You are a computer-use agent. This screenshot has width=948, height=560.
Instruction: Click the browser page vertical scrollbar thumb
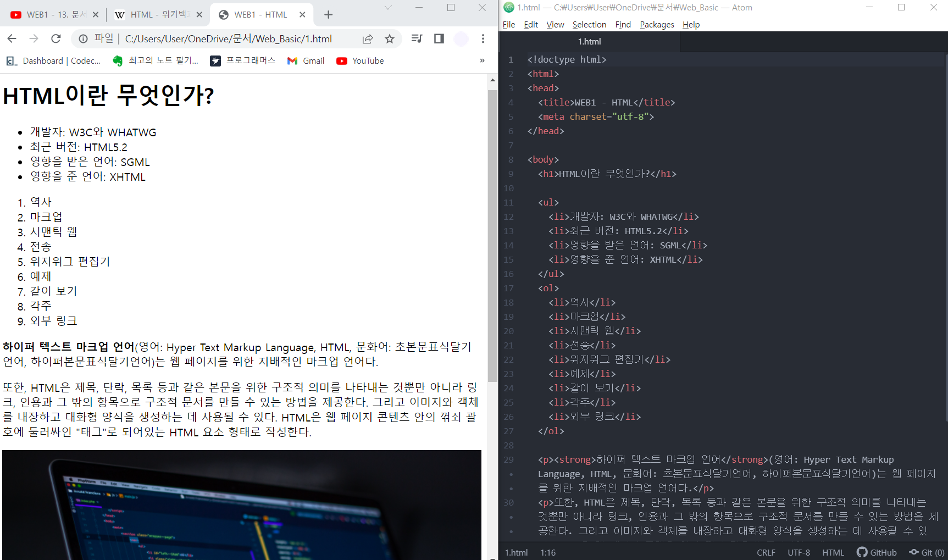(x=492, y=236)
